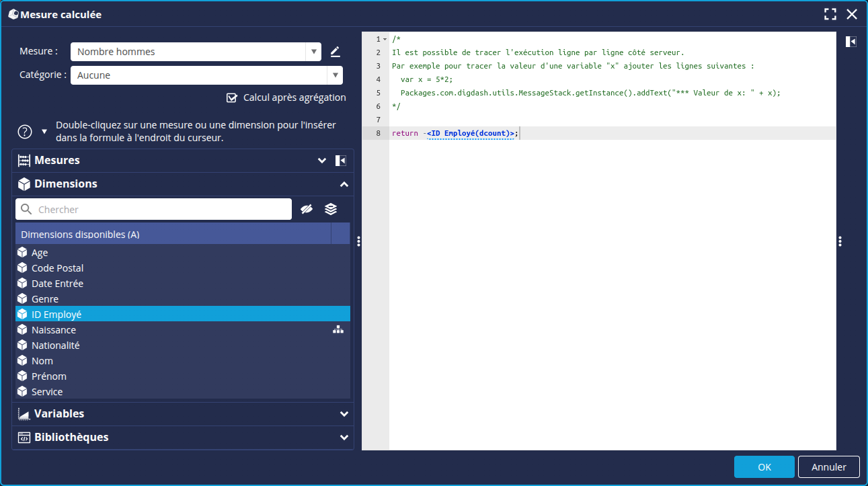Open the Mesure dropdown list
Image resolution: width=868 pixels, height=486 pixels.
point(313,52)
